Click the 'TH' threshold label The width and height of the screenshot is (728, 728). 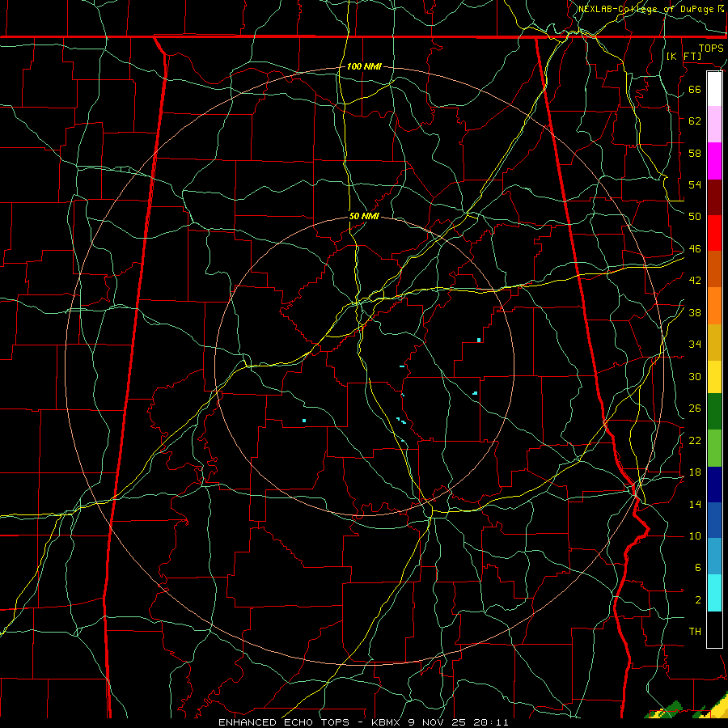point(695,632)
